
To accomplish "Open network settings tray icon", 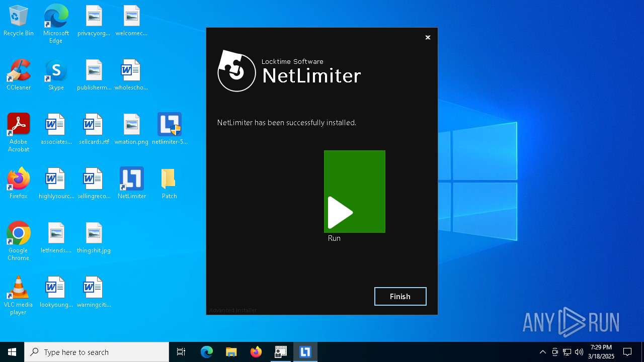I will [567, 352].
